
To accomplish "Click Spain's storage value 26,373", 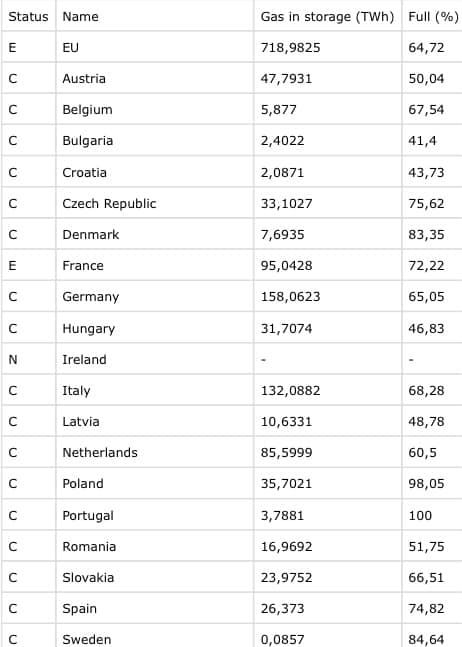I will tap(282, 608).
